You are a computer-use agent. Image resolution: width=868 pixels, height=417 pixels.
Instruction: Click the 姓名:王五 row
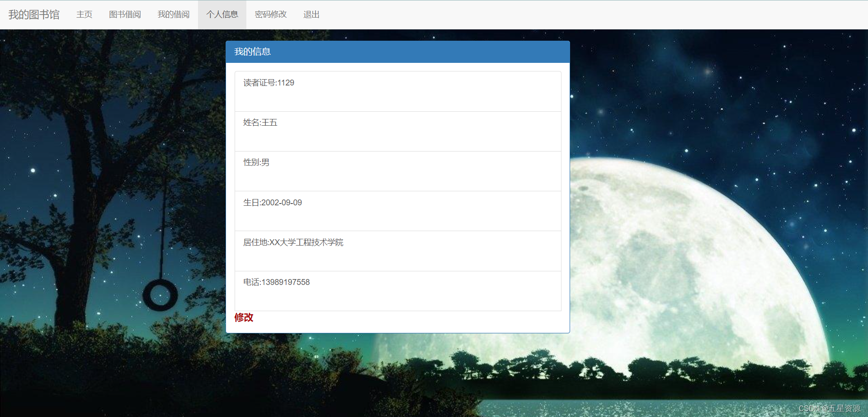coord(398,131)
